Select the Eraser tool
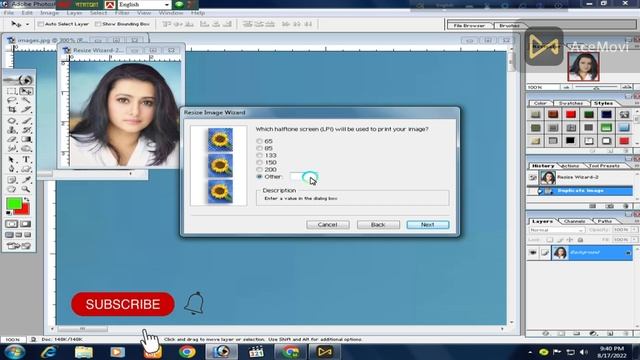 point(11,140)
